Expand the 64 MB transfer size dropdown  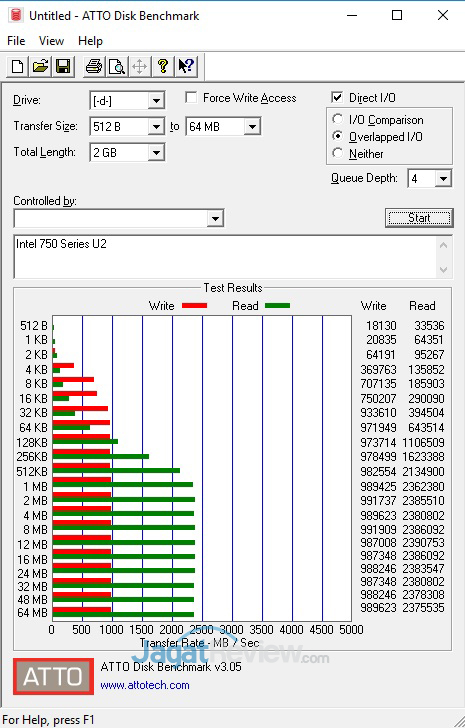[252, 127]
